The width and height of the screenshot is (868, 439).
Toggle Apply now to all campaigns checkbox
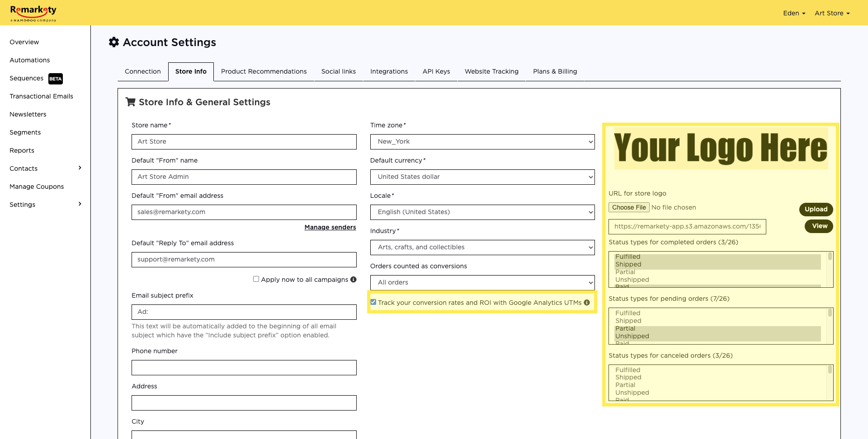click(x=256, y=279)
